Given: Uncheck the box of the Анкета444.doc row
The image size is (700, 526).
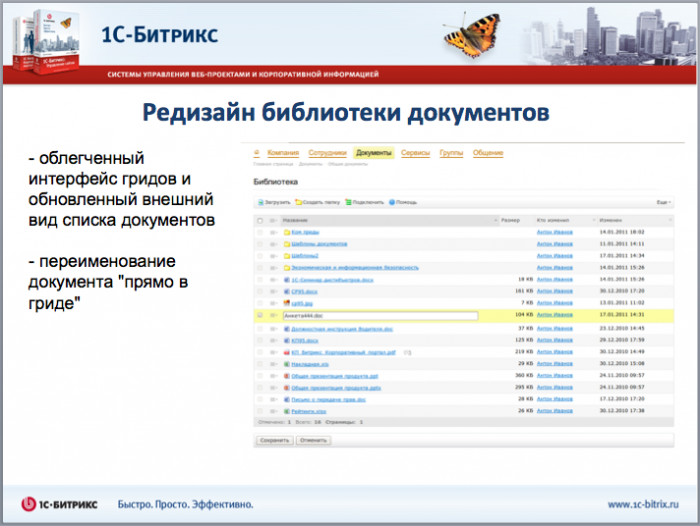Looking at the screenshot, I should tap(260, 315).
